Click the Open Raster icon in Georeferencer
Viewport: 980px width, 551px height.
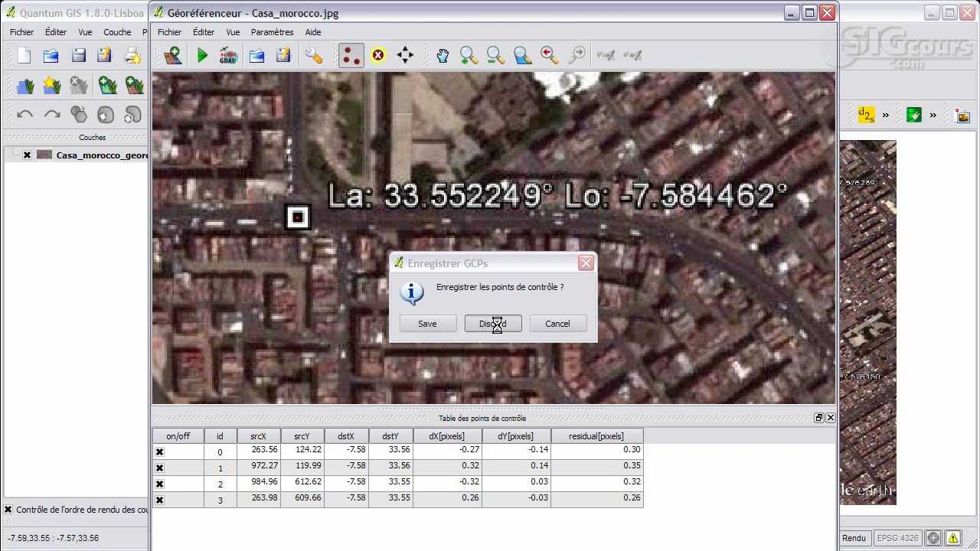point(173,55)
